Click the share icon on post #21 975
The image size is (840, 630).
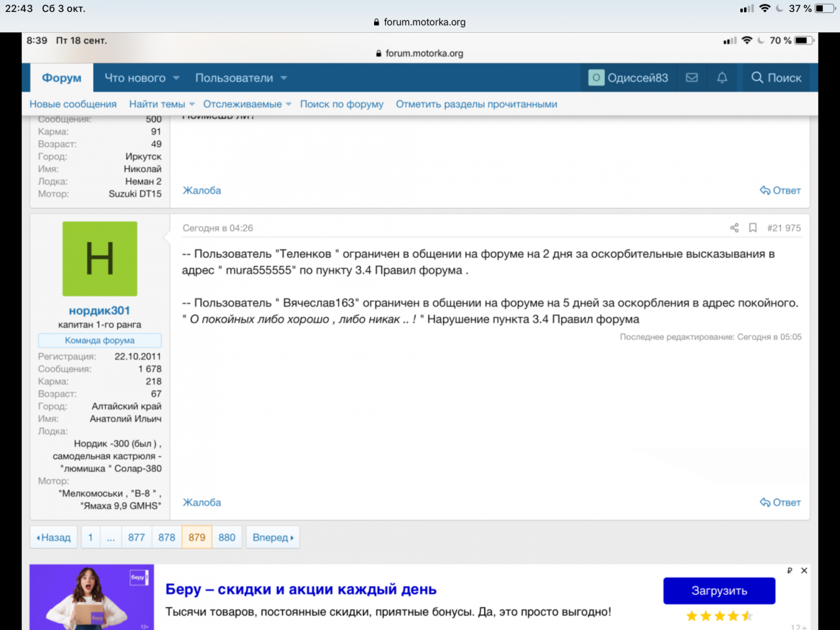pos(734,228)
